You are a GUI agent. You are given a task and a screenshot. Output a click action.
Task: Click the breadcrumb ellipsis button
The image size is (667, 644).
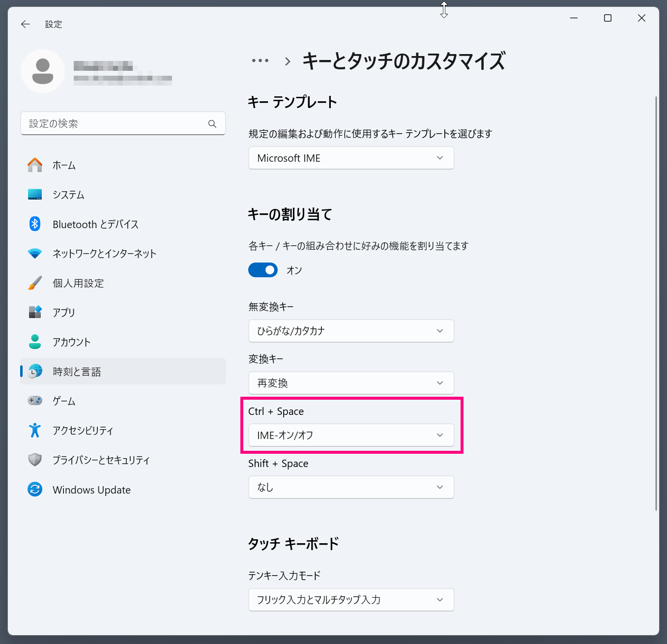(x=260, y=61)
